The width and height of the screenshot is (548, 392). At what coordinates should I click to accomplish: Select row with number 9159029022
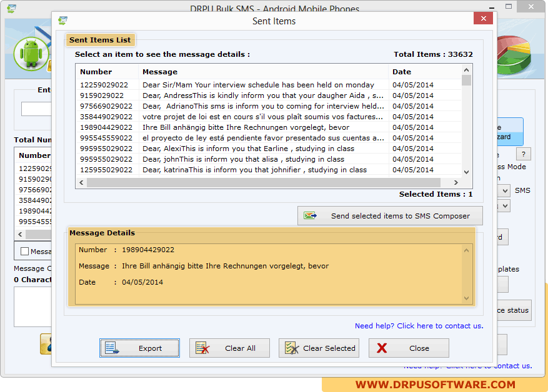(269, 96)
